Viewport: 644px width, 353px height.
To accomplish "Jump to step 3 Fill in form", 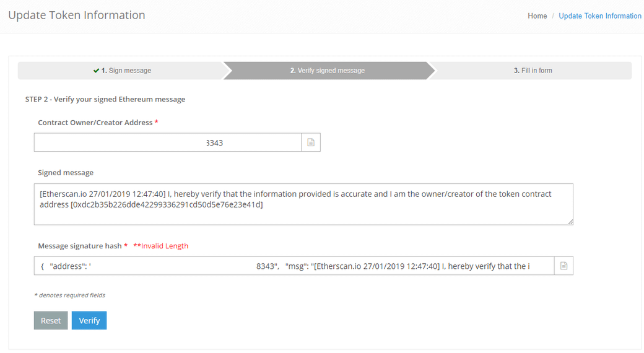I will pyautogui.click(x=533, y=71).
